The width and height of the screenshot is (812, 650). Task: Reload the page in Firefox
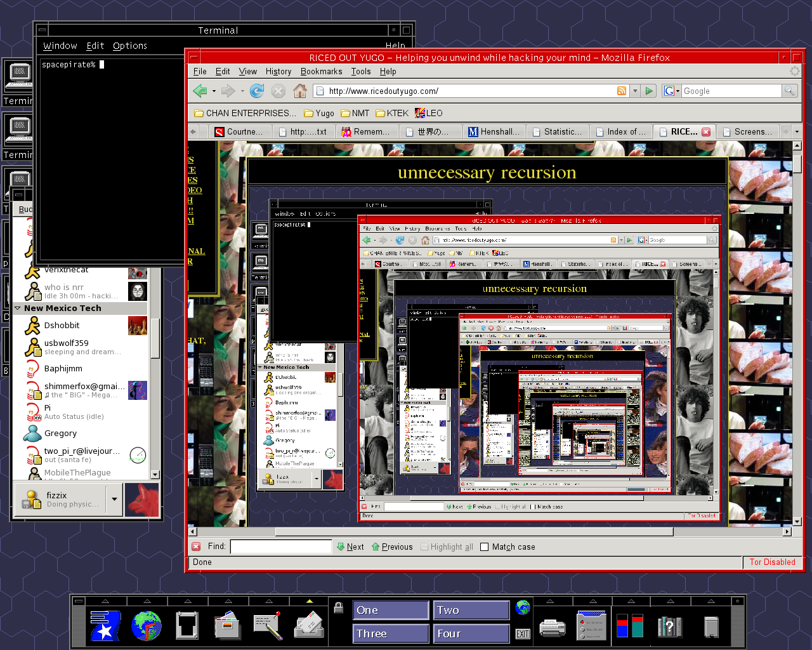[x=256, y=91]
